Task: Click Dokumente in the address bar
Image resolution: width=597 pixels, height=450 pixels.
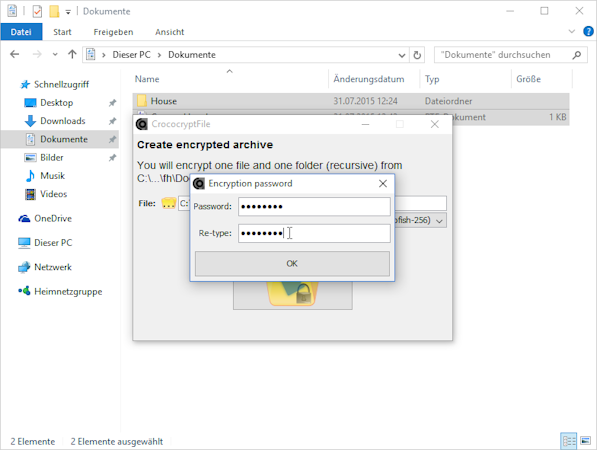Action: tap(192, 55)
